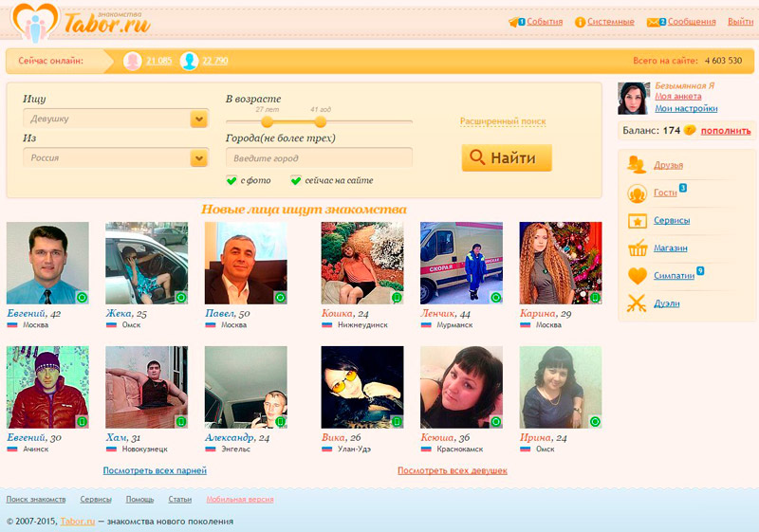The width and height of the screenshot is (759, 532).
Task: Open Моя анкета link
Action: [x=678, y=96]
